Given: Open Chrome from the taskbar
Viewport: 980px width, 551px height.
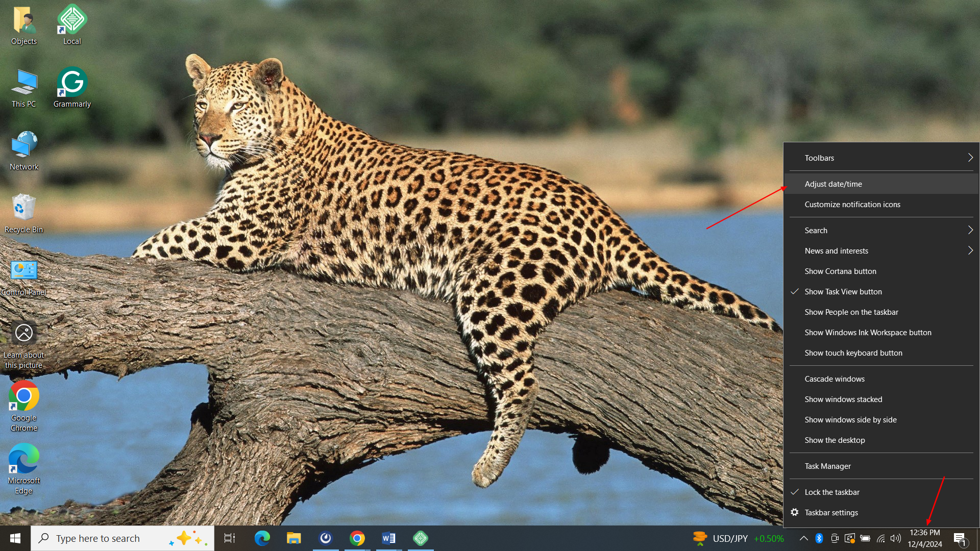Looking at the screenshot, I should point(357,538).
